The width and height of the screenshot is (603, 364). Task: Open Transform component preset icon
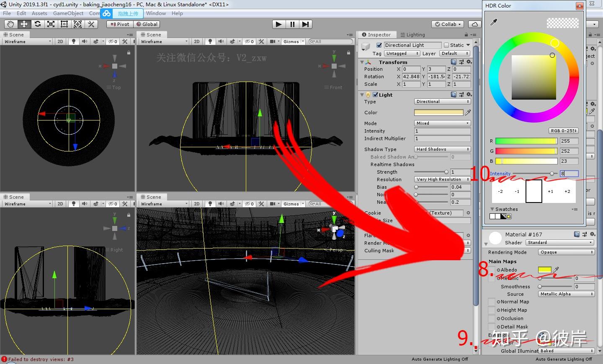(461, 62)
